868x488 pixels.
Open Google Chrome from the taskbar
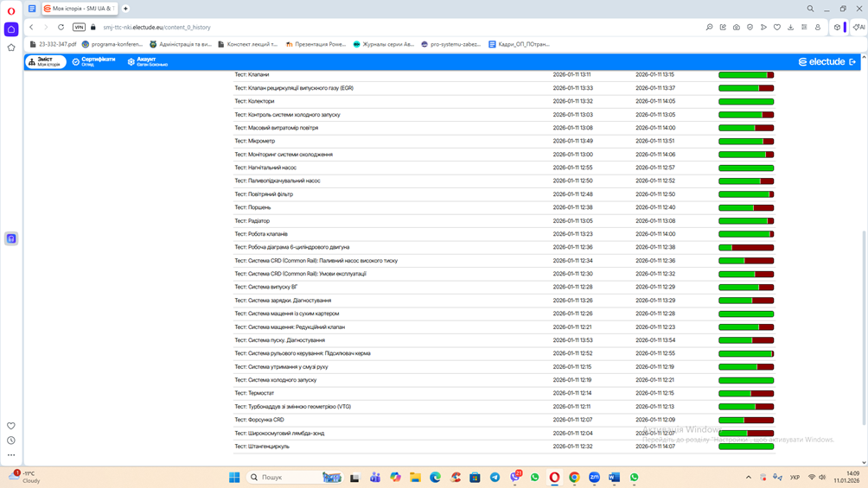click(x=574, y=478)
